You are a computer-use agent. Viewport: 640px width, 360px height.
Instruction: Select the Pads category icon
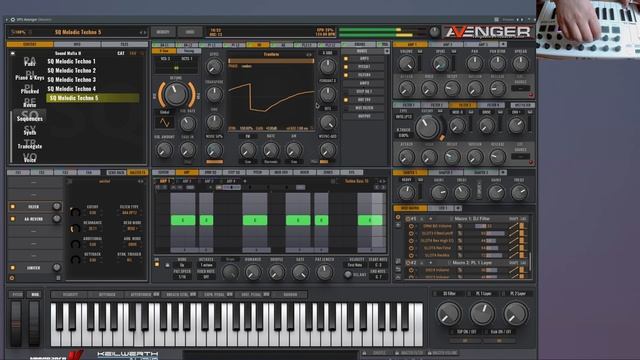30,62
